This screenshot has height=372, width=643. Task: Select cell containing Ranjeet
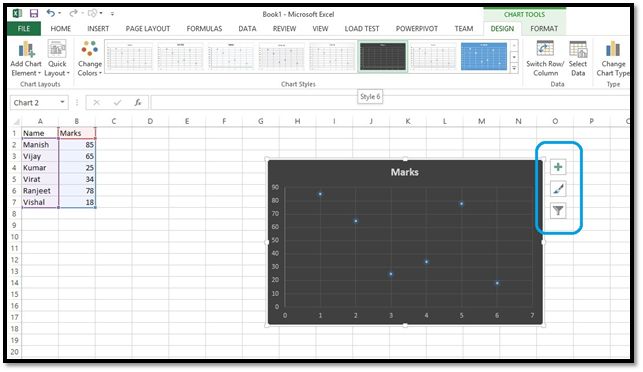point(40,191)
